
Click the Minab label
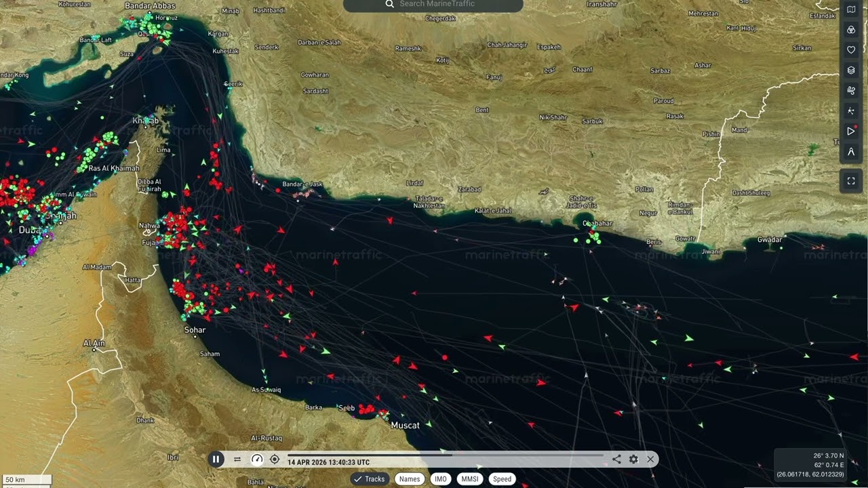(231, 12)
